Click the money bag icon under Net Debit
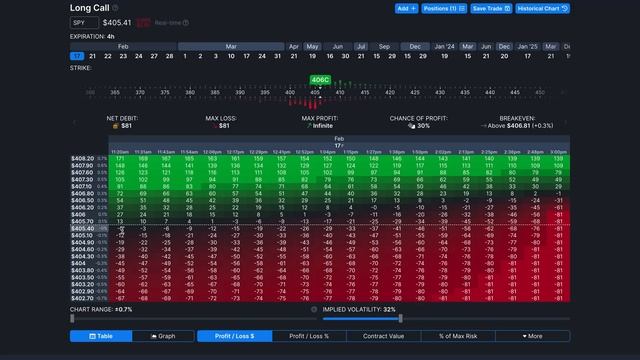This screenshot has height=360, width=640. point(116,126)
